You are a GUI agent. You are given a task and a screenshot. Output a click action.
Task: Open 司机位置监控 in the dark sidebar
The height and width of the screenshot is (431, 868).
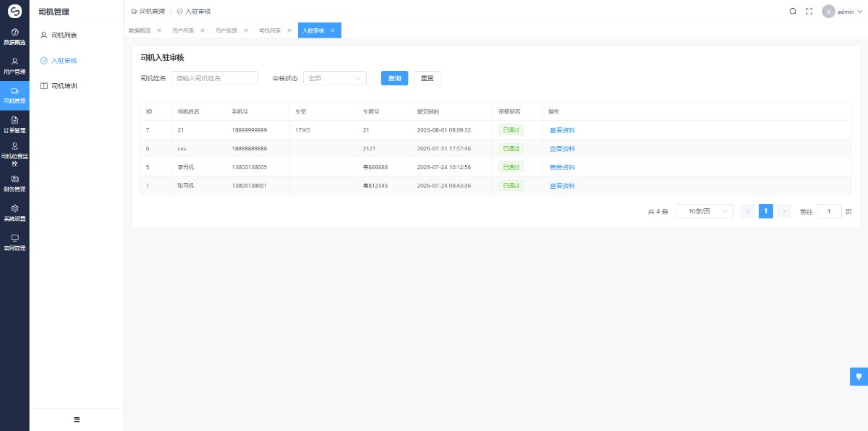pos(14,155)
